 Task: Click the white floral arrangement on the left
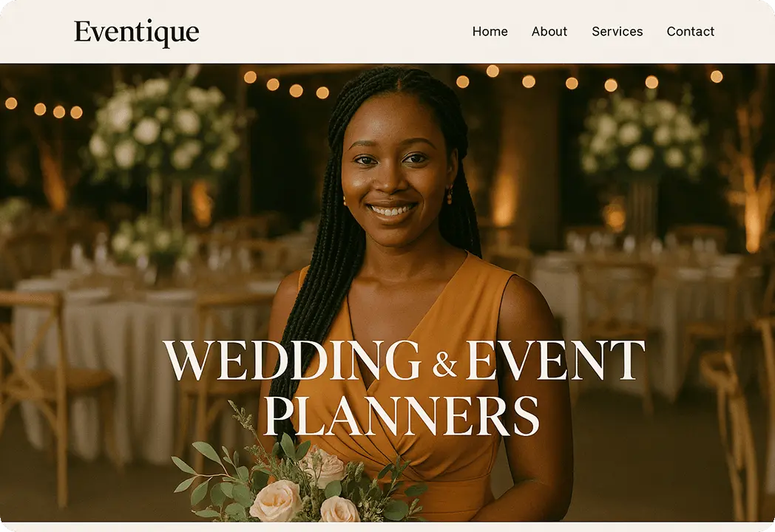[x=163, y=129]
